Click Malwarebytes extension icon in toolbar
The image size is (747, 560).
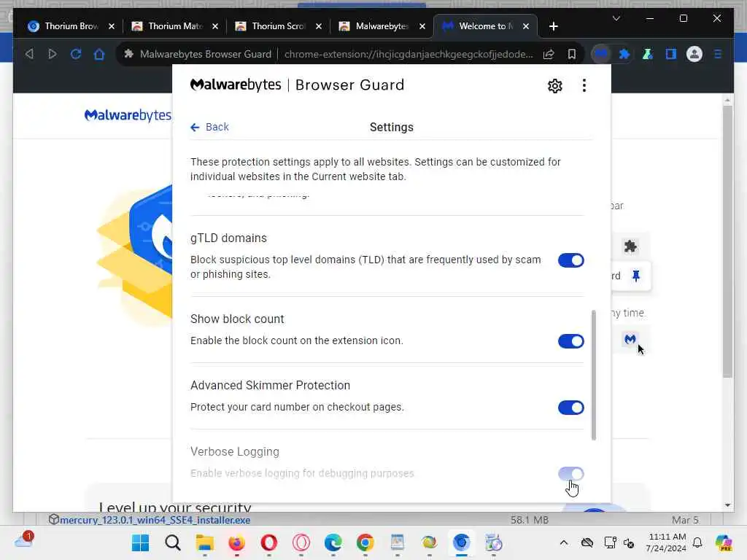point(601,54)
